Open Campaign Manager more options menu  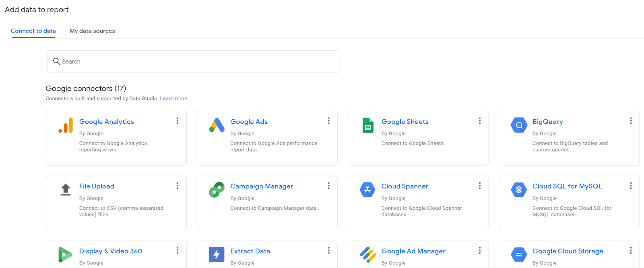pos(328,186)
